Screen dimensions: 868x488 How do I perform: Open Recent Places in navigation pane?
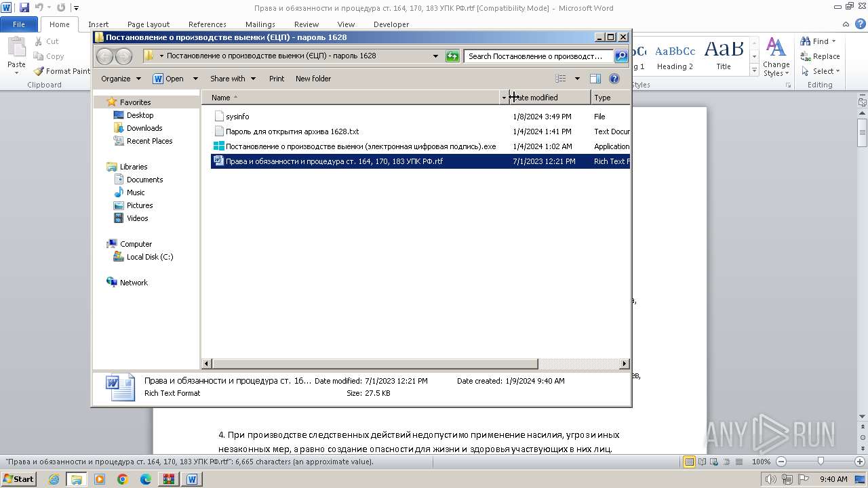tap(149, 141)
